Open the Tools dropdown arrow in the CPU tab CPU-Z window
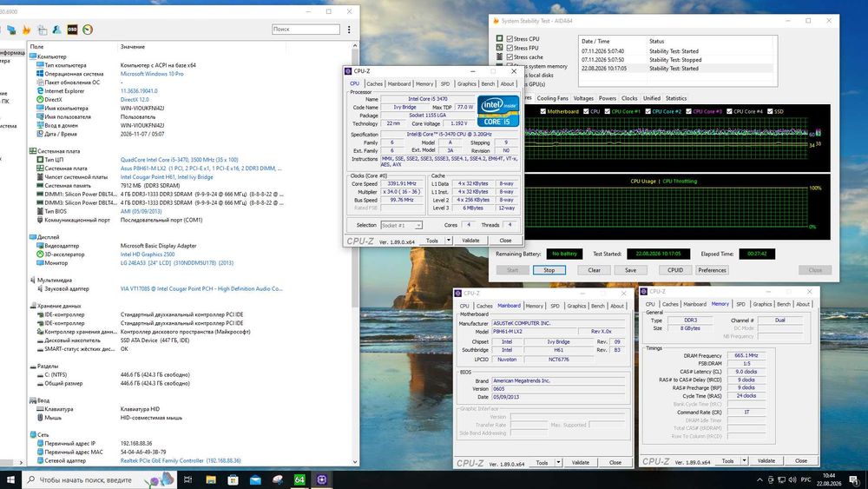The height and width of the screenshot is (489, 868). click(x=449, y=241)
